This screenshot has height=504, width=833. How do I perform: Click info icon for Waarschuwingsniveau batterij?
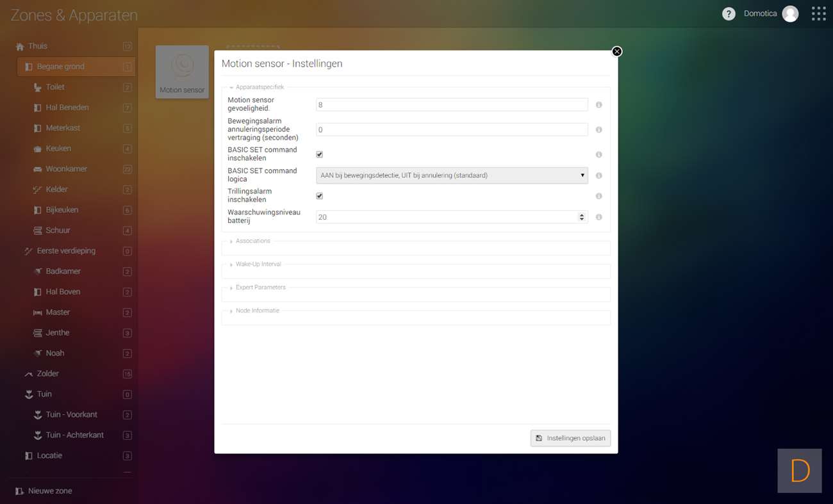tap(598, 217)
